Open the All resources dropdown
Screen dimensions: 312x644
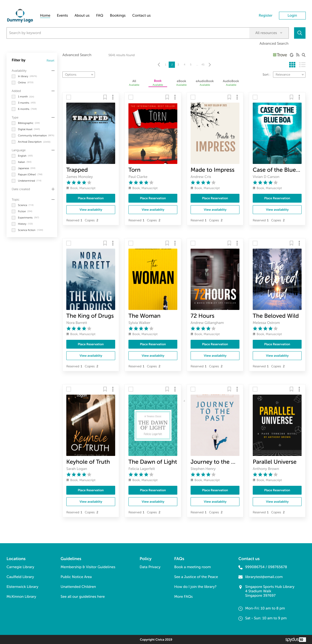click(269, 33)
